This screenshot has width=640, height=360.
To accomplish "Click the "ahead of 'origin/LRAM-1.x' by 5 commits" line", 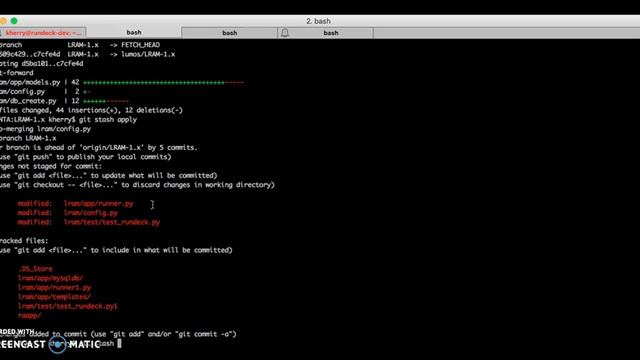I will (99, 147).
